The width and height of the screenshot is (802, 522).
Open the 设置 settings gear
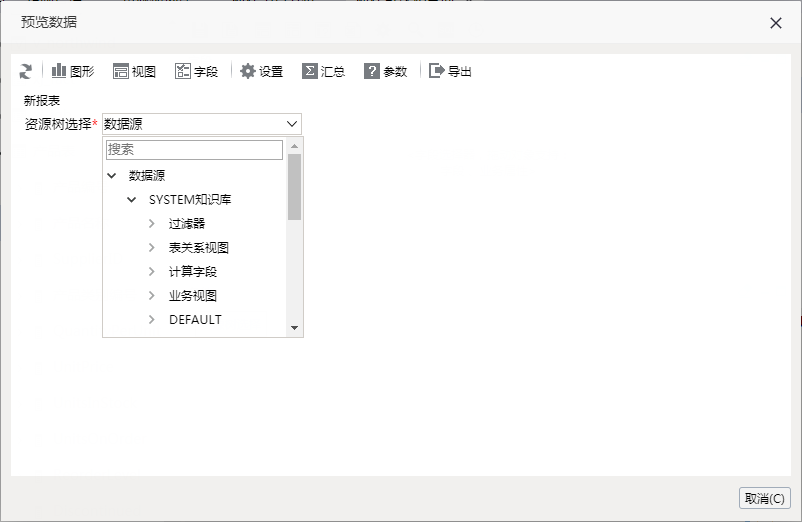pos(261,71)
